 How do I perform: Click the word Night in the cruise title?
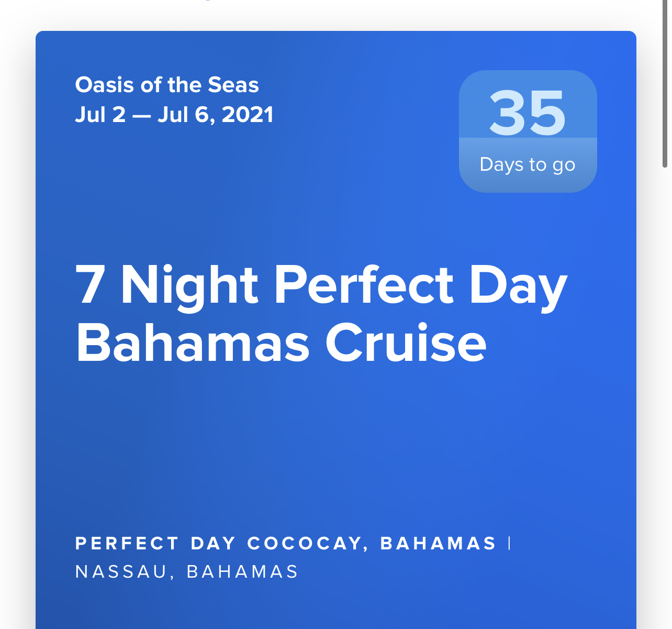point(189,285)
